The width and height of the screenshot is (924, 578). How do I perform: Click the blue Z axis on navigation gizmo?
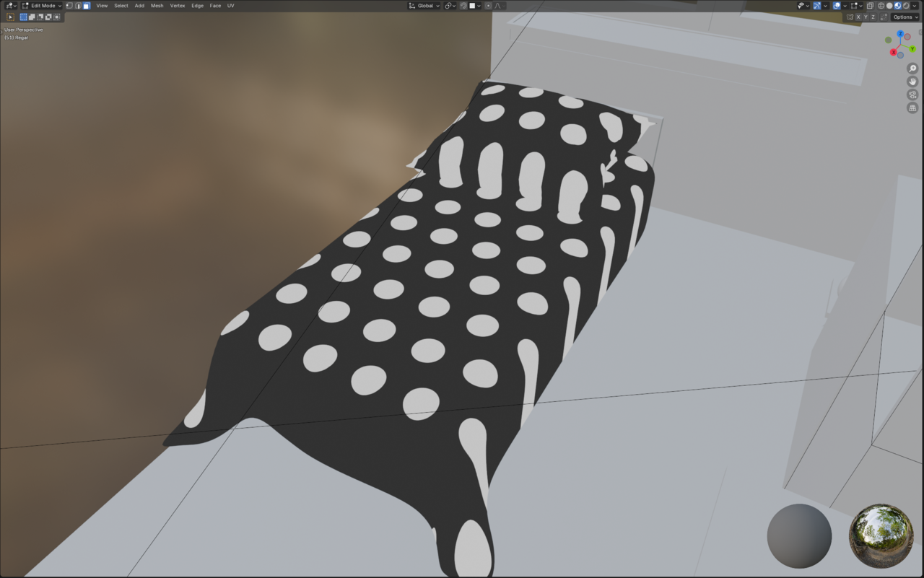[x=901, y=34]
